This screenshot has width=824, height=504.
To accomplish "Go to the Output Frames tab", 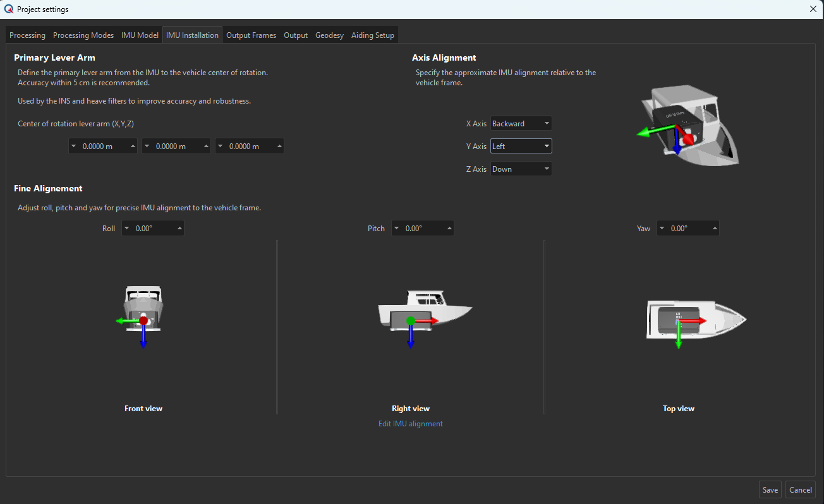I will [251, 35].
